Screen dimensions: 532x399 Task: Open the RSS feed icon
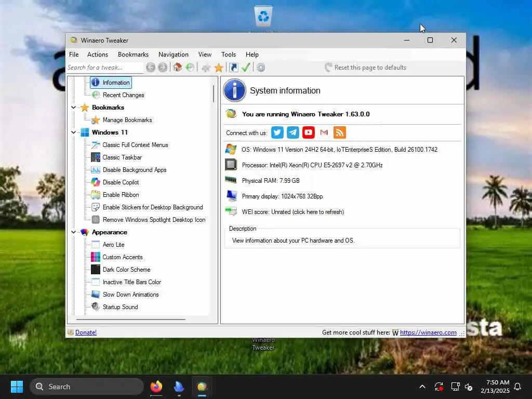coord(340,132)
